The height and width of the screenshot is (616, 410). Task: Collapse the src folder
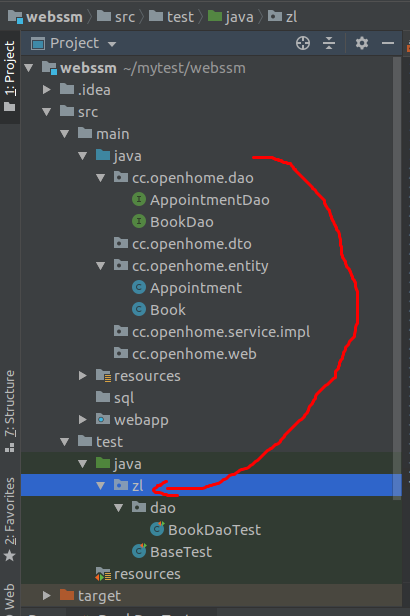tap(47, 112)
